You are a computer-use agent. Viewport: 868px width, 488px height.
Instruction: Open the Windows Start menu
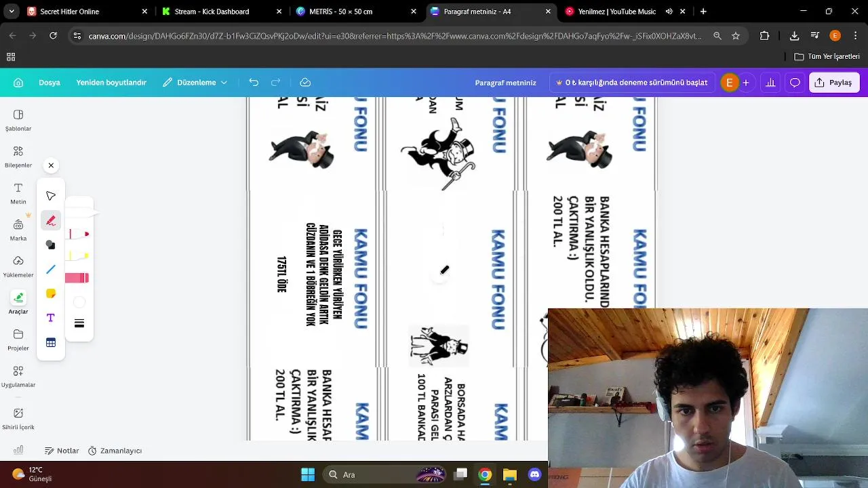click(x=308, y=474)
